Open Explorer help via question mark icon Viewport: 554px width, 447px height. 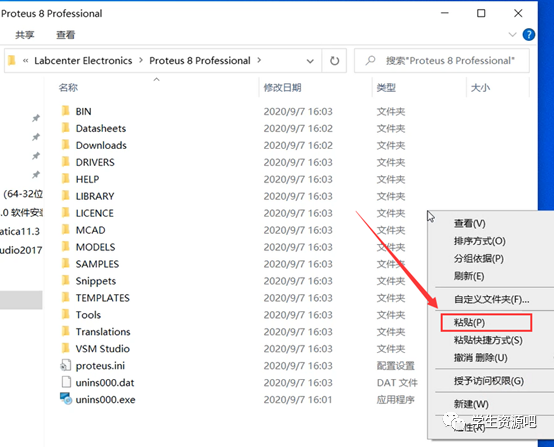point(529,35)
